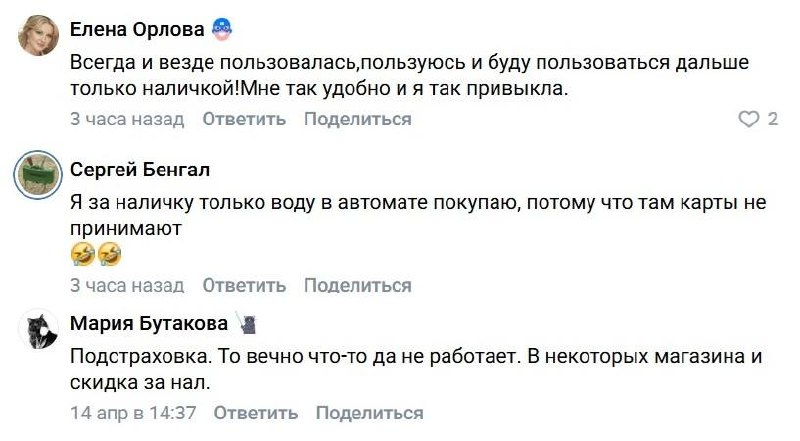Open Елена Орлова's profile avatar

click(x=40, y=40)
